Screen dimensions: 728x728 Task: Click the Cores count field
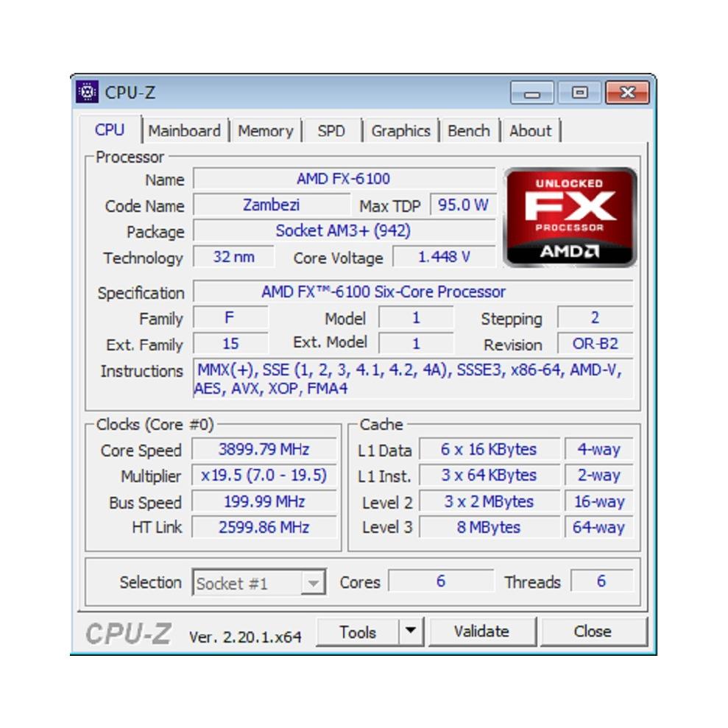point(441,582)
